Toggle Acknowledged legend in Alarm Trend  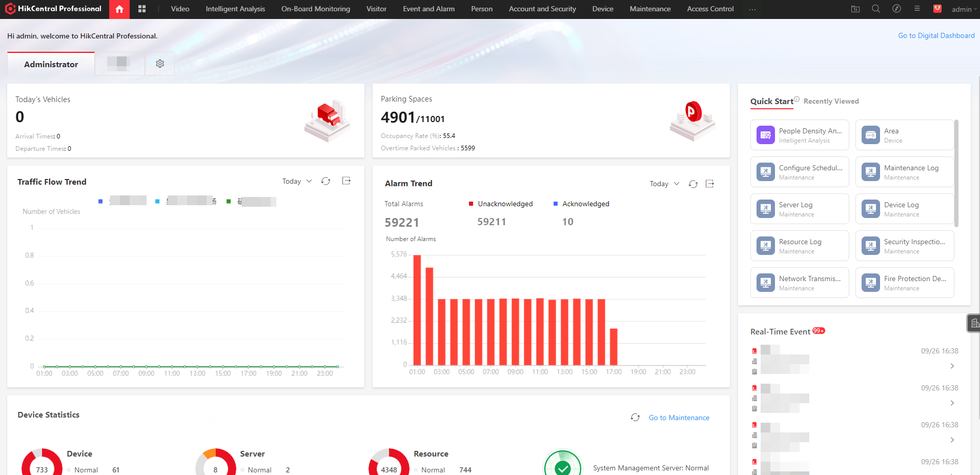pyautogui.click(x=581, y=204)
